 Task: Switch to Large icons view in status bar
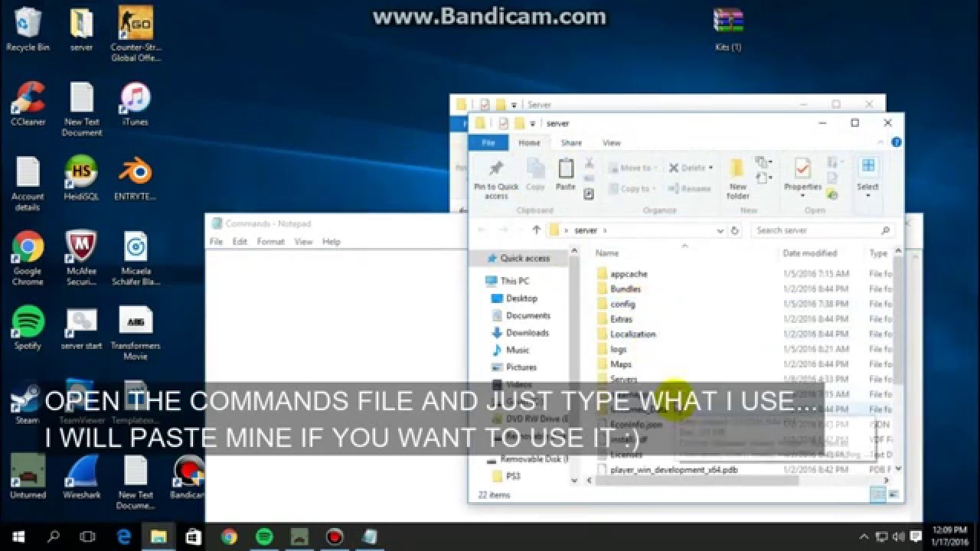[x=892, y=495]
